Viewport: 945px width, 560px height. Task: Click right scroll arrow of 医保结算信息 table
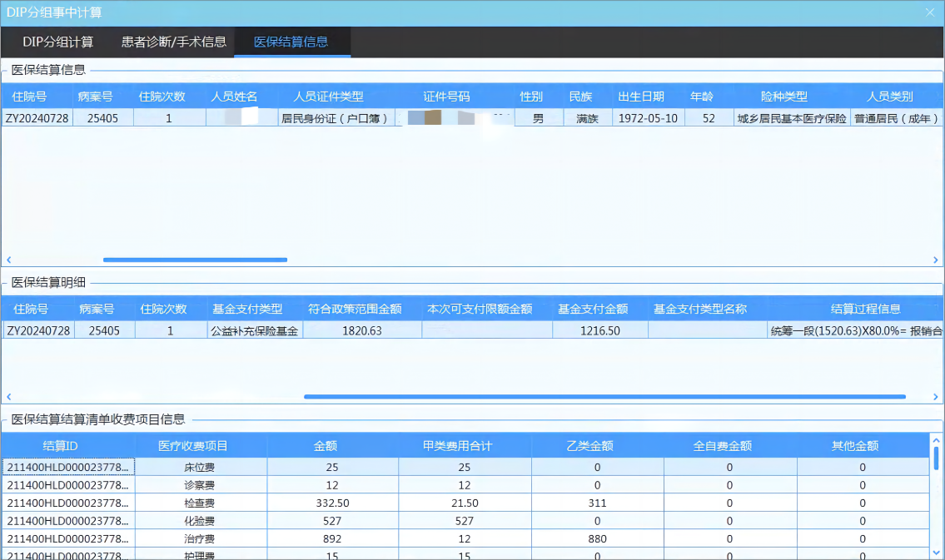(935, 260)
